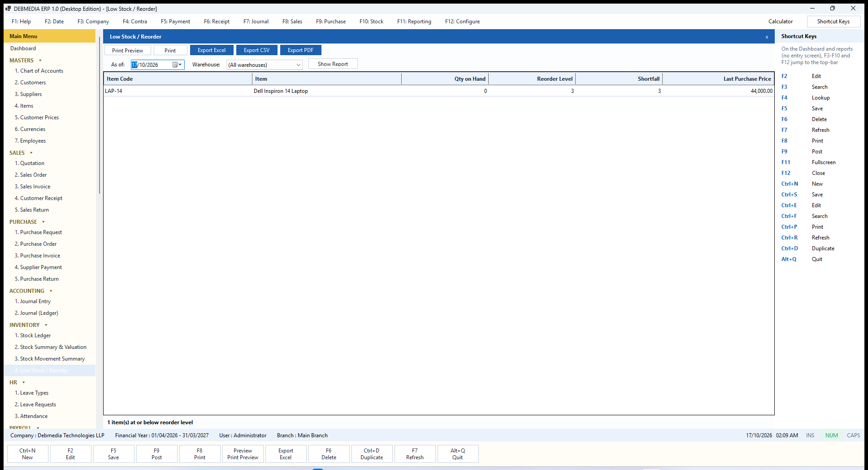Image resolution: width=868 pixels, height=470 pixels.
Task: Open the Calculator
Action: coord(781,22)
